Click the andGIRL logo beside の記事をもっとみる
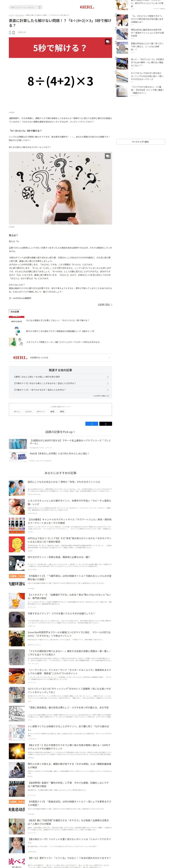This screenshot has width=174, height=868. (x=20, y=357)
